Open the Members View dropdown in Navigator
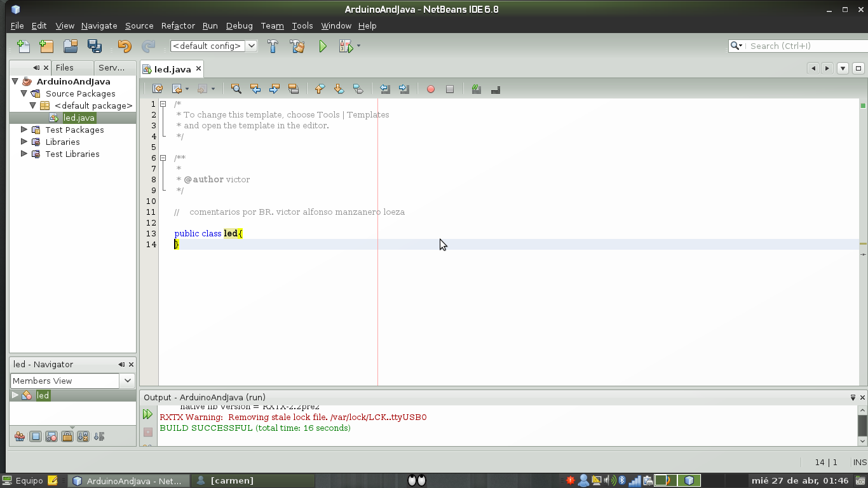This screenshot has height=488, width=868. 127,381
